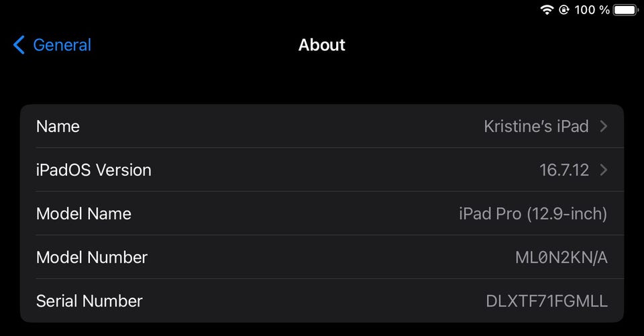Tap the battery icon in status bar

pos(626,10)
